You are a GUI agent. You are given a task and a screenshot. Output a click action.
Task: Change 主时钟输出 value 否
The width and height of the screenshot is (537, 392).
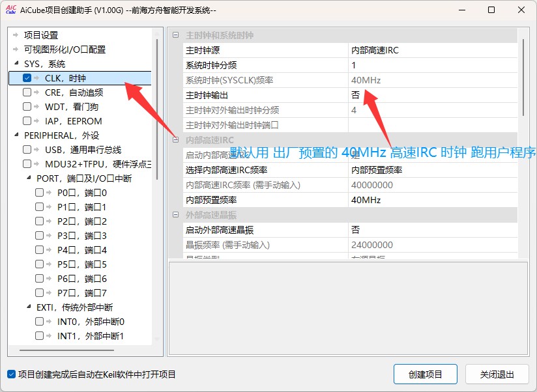433,95
